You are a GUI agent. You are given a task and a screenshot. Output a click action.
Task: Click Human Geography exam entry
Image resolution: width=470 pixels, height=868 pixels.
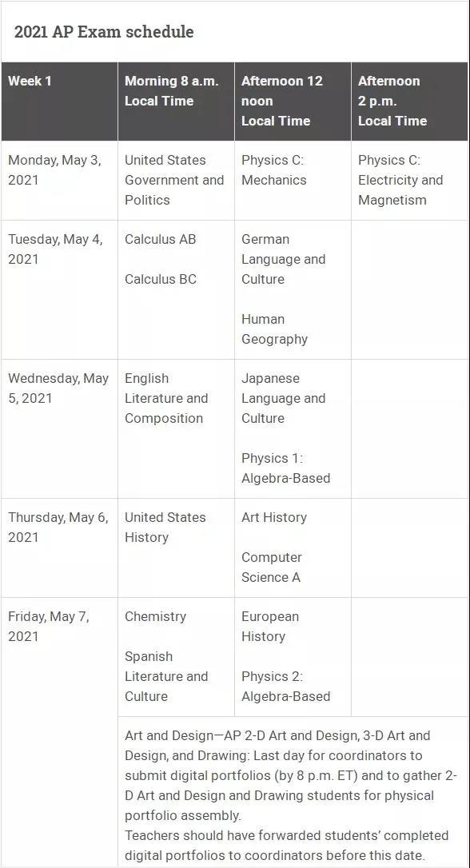click(x=275, y=328)
